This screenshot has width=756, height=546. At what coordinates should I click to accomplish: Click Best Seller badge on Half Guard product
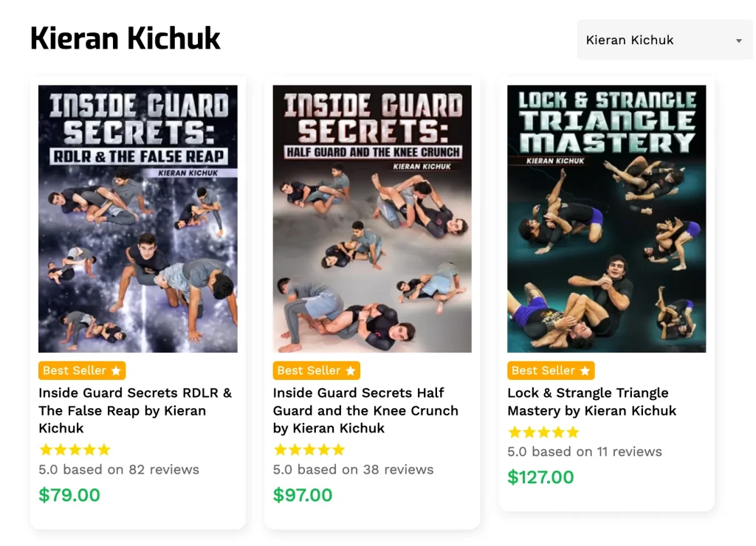click(316, 370)
